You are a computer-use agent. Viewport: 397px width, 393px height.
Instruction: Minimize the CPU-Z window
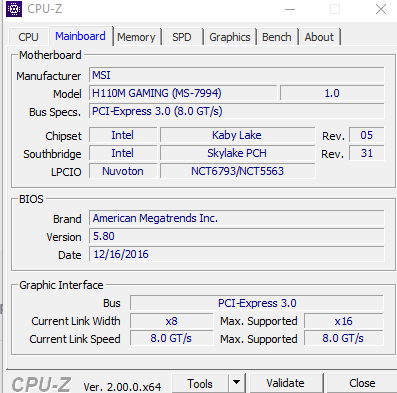290,9
